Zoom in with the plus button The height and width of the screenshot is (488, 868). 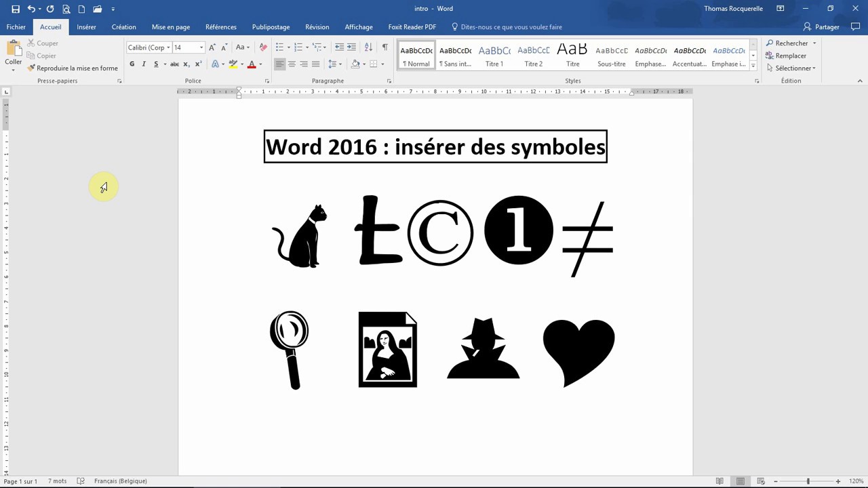pyautogui.click(x=838, y=481)
